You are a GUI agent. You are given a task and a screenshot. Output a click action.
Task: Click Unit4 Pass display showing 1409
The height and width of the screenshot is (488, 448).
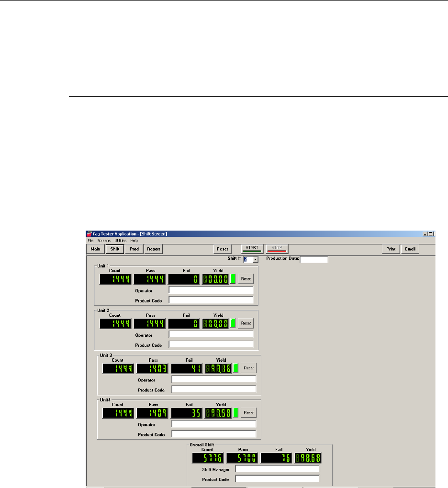tap(153, 413)
